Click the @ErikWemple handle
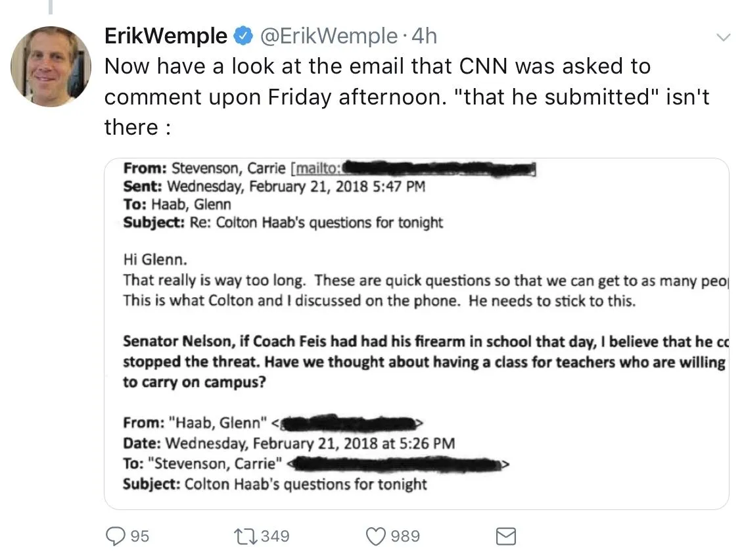This screenshot has width=744, height=560. tap(329, 36)
